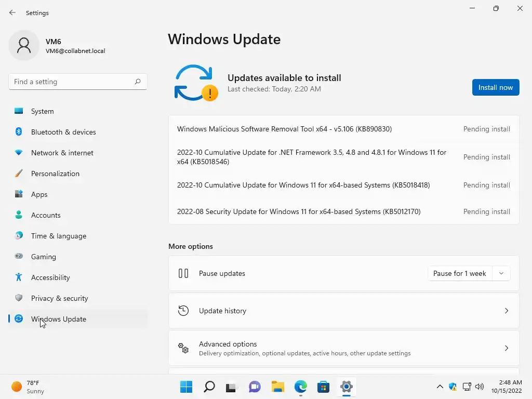Viewport: 532px width, 399px height.
Task: Click the Settings gear in taskbar
Action: click(x=347, y=387)
